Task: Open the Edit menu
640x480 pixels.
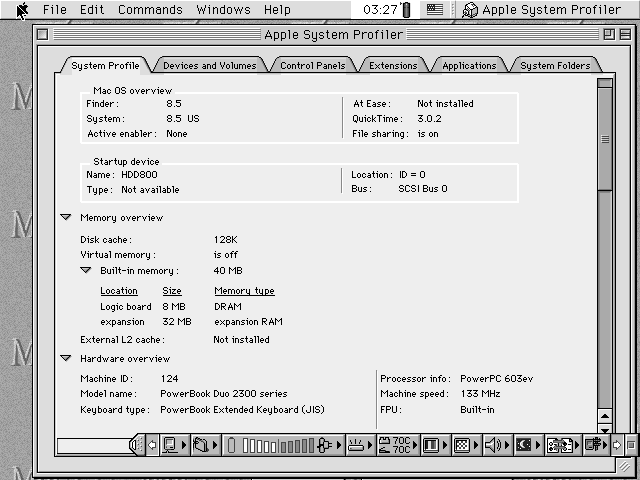Action: [x=92, y=9]
